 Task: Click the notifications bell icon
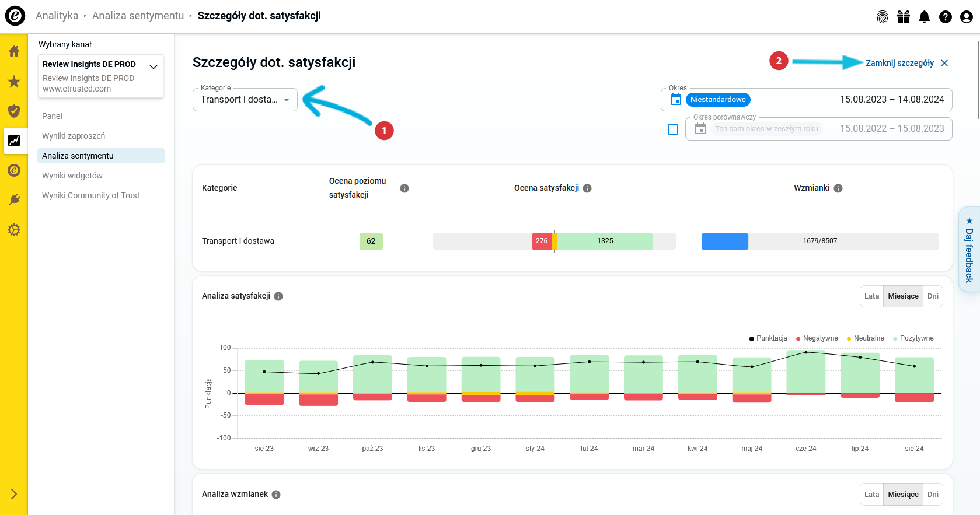[x=924, y=17]
